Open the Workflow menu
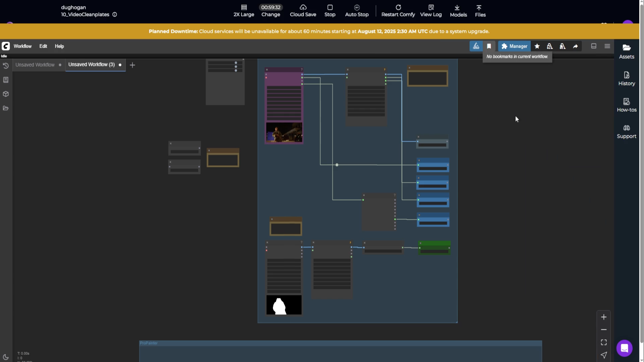644x362 pixels. click(23, 46)
